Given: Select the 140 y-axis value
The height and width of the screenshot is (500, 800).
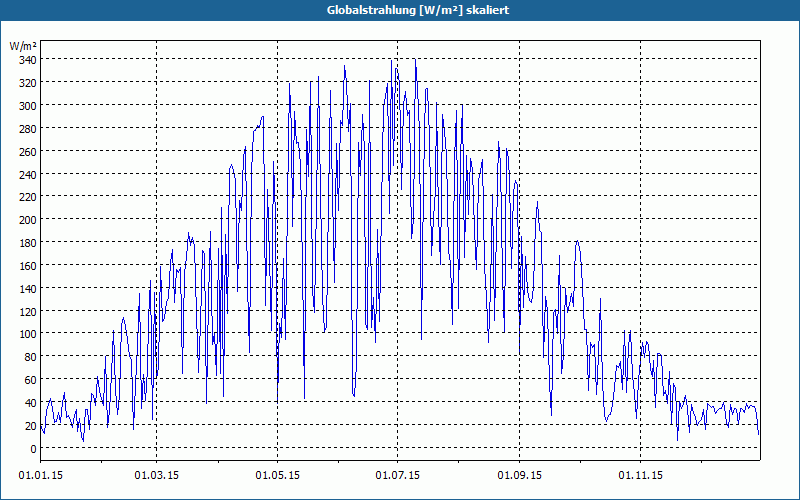Looking at the screenshot, I should coord(28,289).
